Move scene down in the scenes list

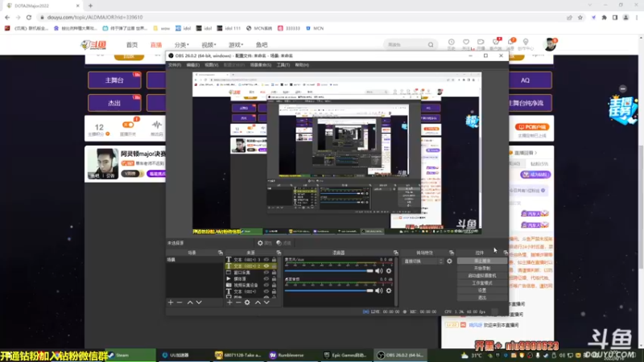click(x=199, y=302)
